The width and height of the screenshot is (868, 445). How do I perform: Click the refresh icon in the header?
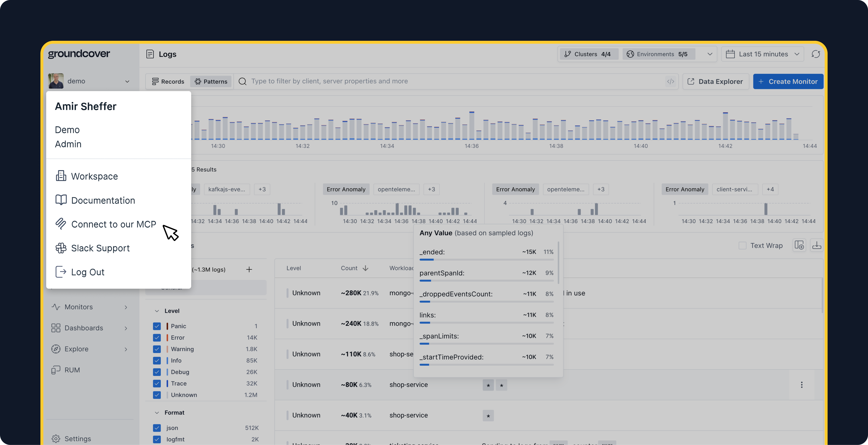[x=815, y=54]
